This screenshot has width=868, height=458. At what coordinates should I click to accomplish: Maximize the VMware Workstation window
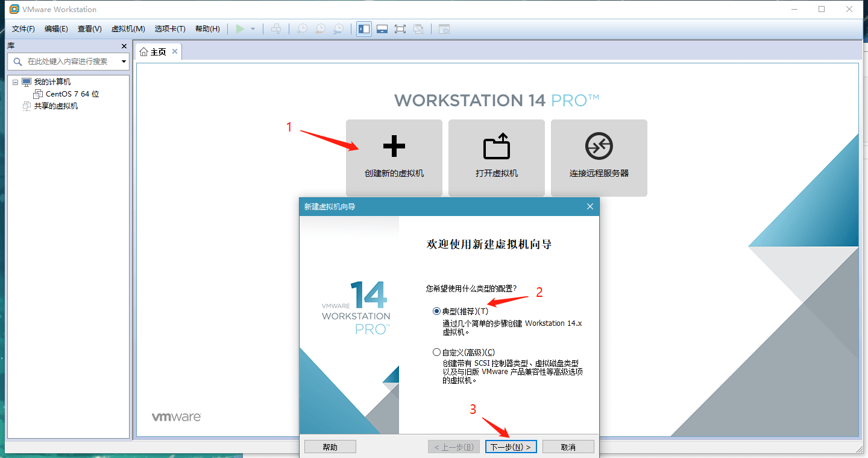pyautogui.click(x=822, y=9)
